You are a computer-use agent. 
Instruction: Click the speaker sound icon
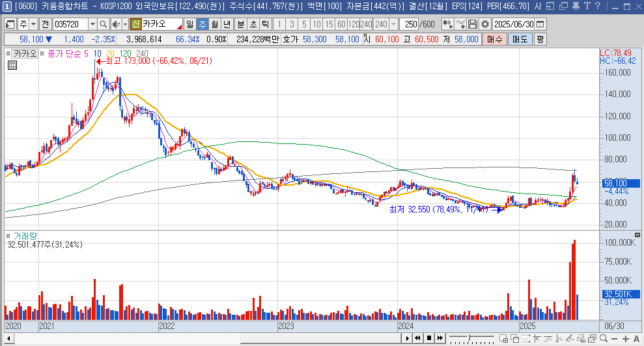[116, 24]
